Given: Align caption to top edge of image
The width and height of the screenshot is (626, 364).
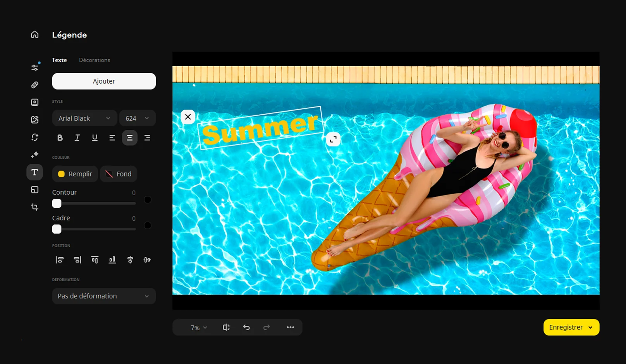Looking at the screenshot, I should tap(95, 260).
